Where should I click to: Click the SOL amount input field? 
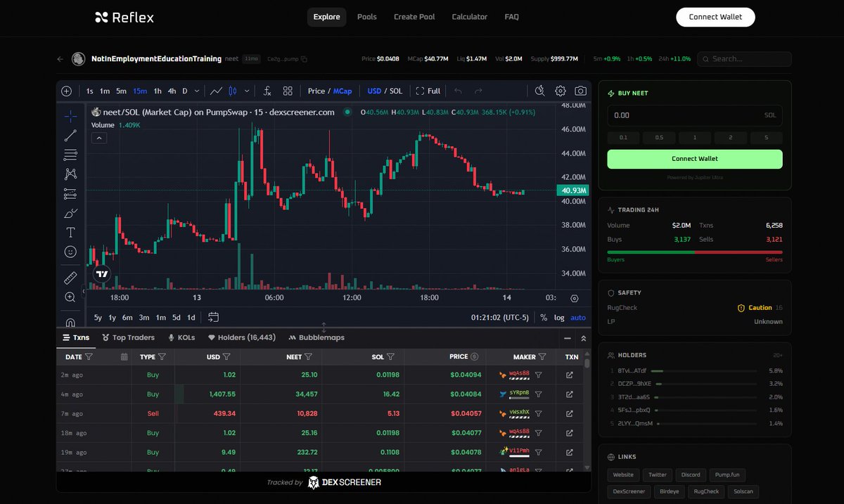point(695,115)
